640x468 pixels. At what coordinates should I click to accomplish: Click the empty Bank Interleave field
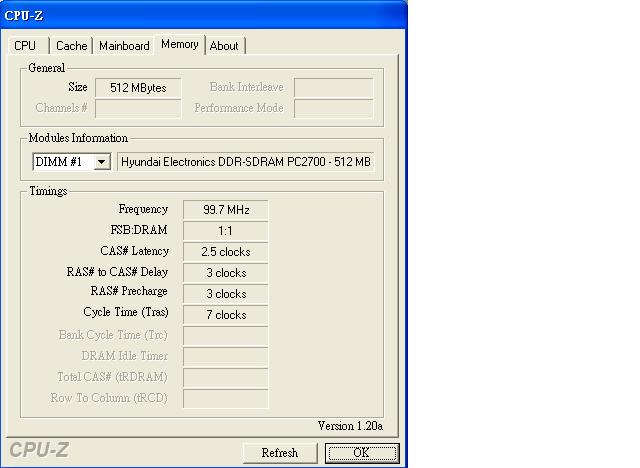pos(333,88)
